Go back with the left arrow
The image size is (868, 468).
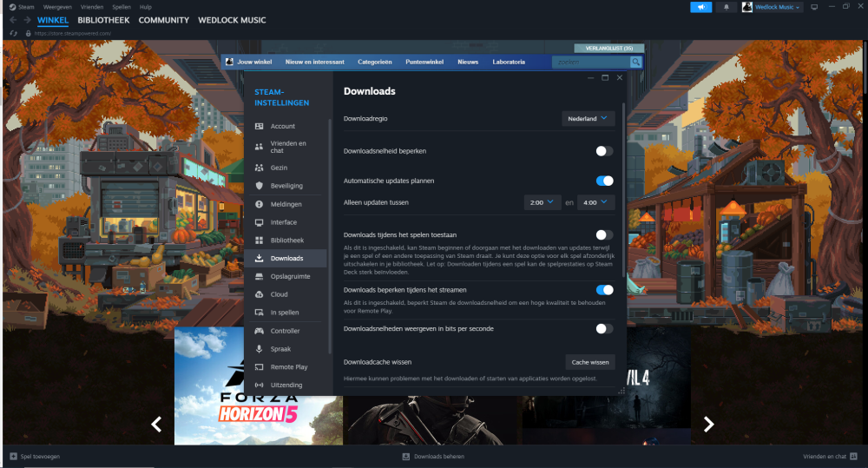point(13,20)
